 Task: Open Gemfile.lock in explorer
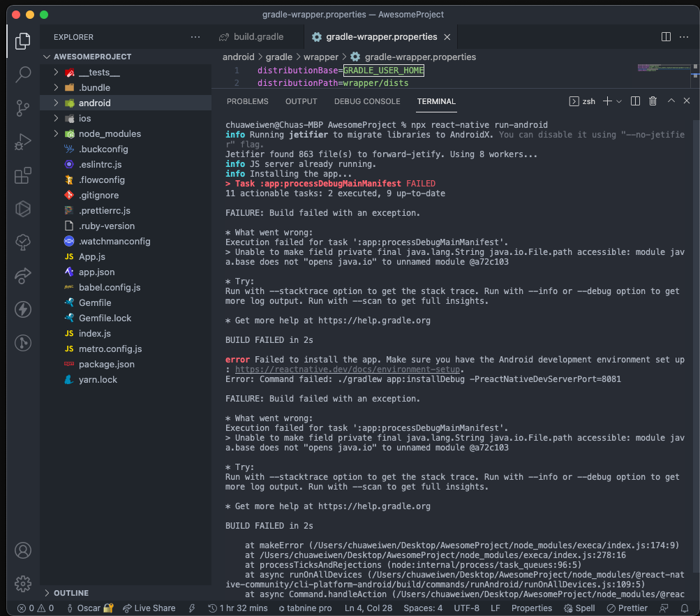coord(126,318)
